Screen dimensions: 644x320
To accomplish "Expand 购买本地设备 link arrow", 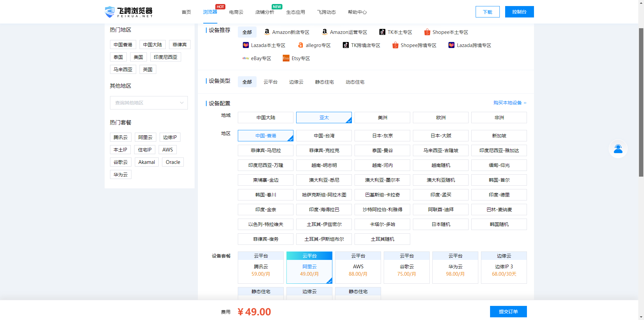I will click(x=525, y=103).
